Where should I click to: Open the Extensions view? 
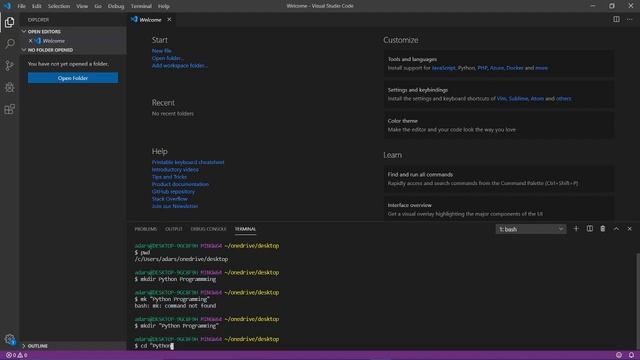tap(9, 109)
